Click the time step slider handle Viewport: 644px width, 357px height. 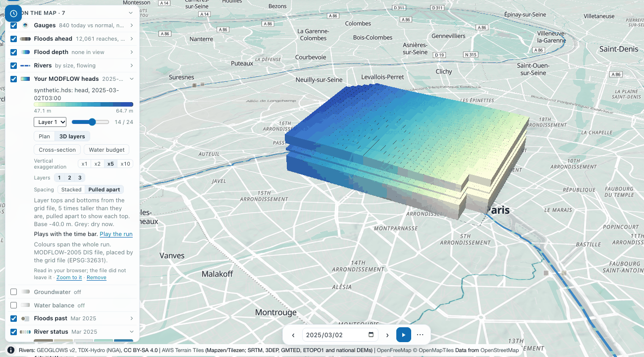coord(93,122)
